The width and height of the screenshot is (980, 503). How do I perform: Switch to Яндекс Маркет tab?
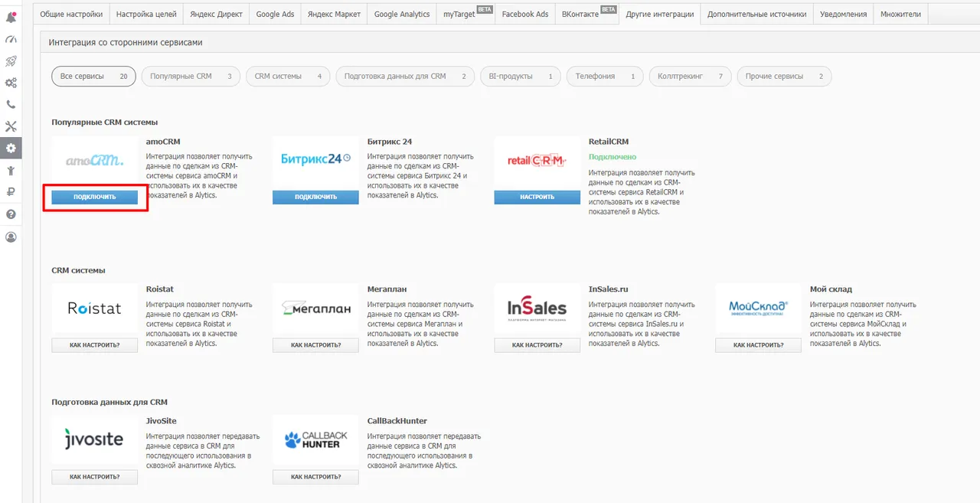tap(334, 14)
